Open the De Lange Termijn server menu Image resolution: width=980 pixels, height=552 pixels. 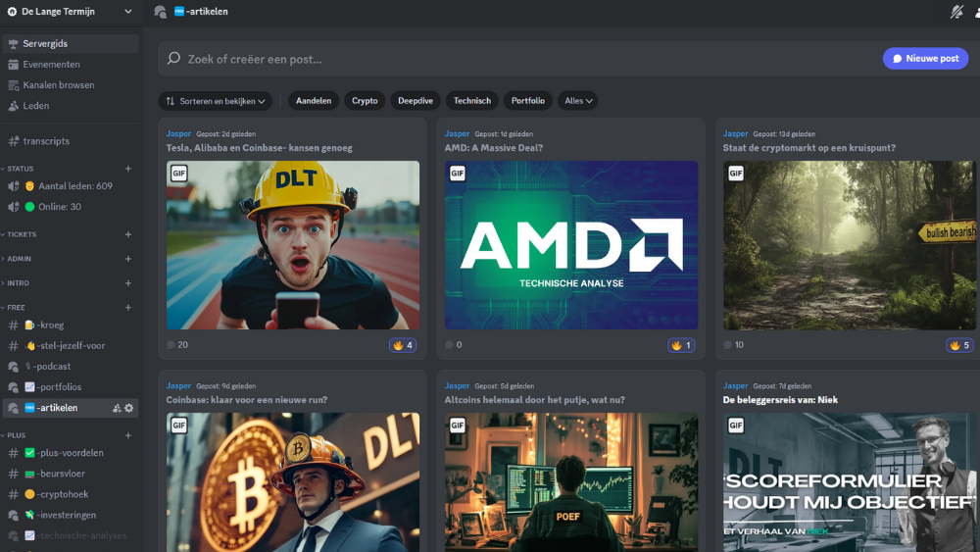70,11
